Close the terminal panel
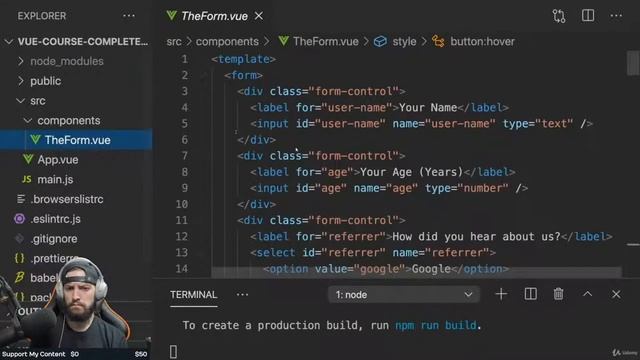Screen dimensions: 640x360 tap(616, 294)
